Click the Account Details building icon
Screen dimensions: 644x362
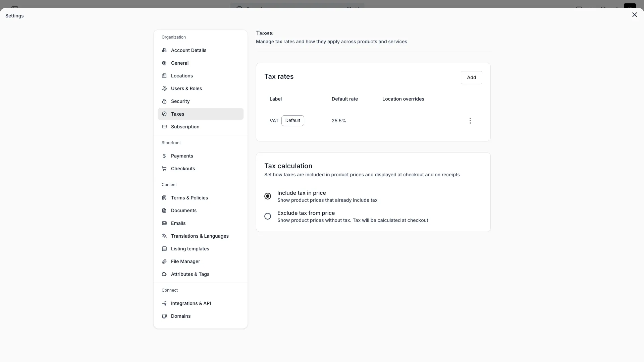tap(164, 50)
